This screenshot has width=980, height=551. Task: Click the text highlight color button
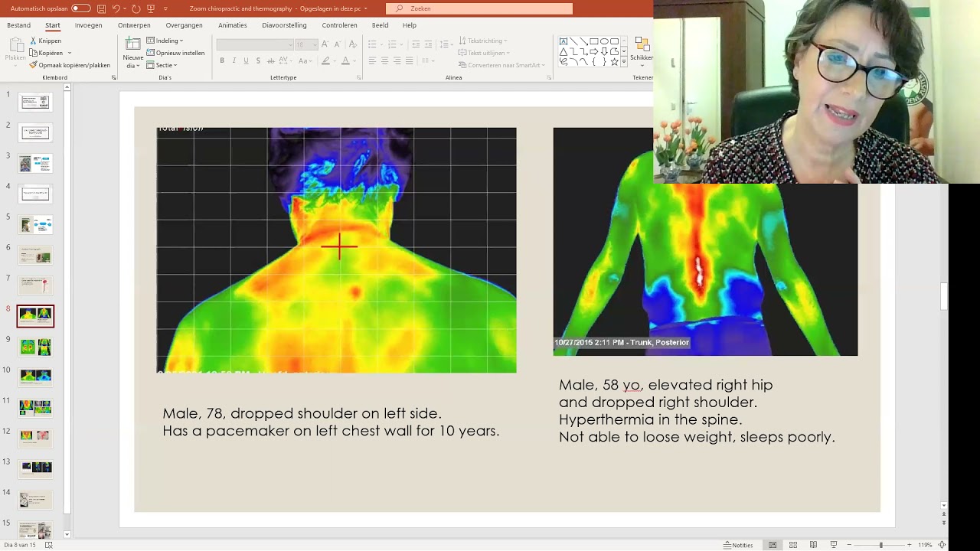[x=325, y=60]
